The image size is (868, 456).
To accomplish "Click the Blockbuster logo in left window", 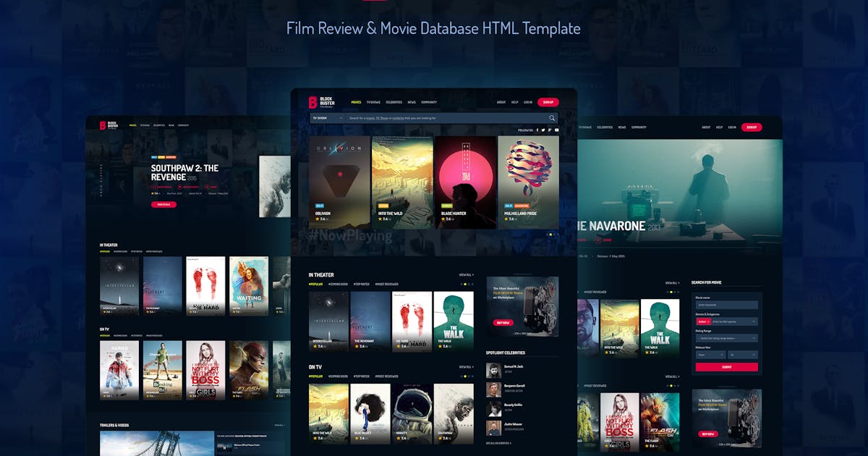I will (109, 125).
